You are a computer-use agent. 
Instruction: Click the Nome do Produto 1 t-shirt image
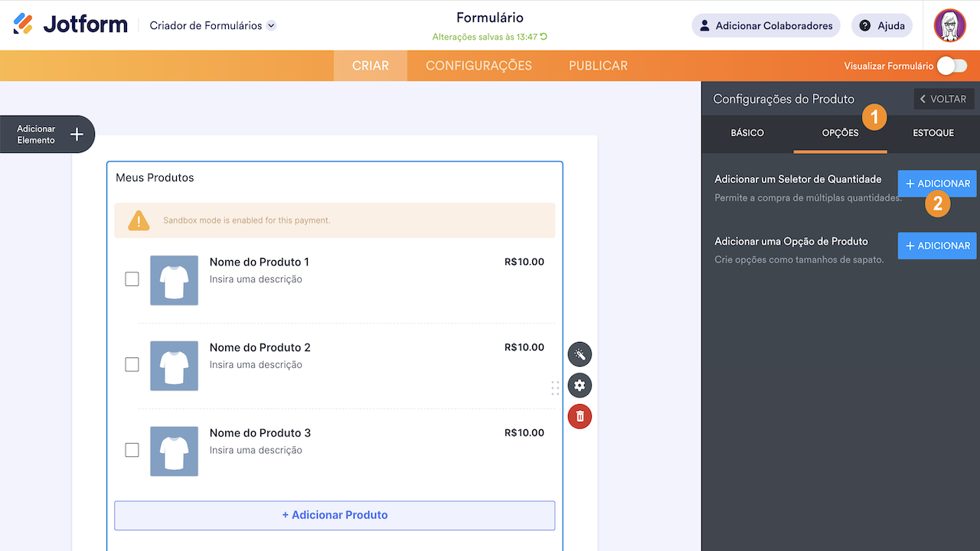(174, 280)
